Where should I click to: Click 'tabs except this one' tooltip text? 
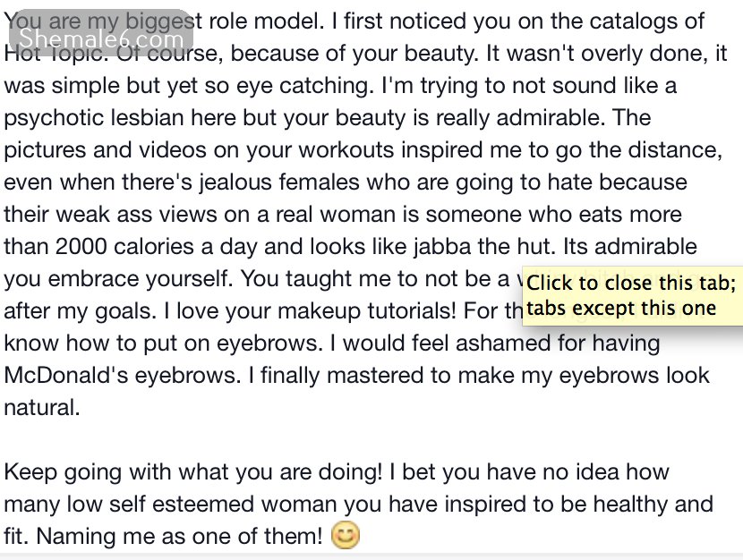pos(621,308)
